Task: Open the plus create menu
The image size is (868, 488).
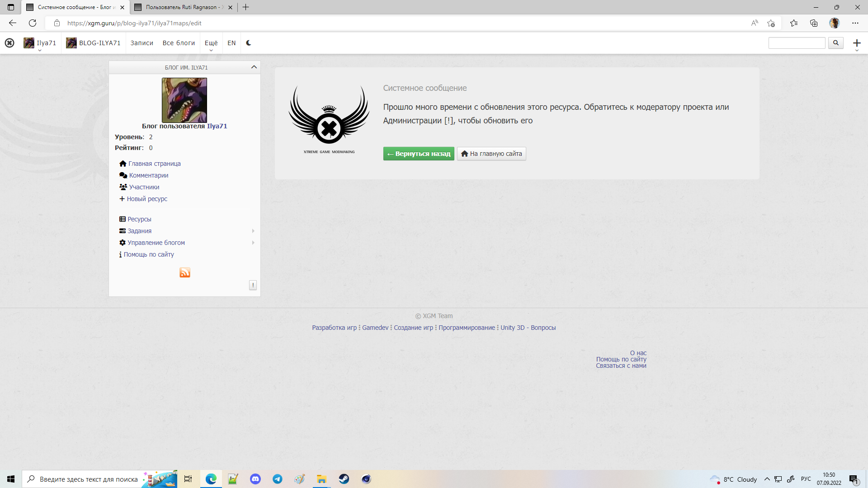Action: pos(856,43)
